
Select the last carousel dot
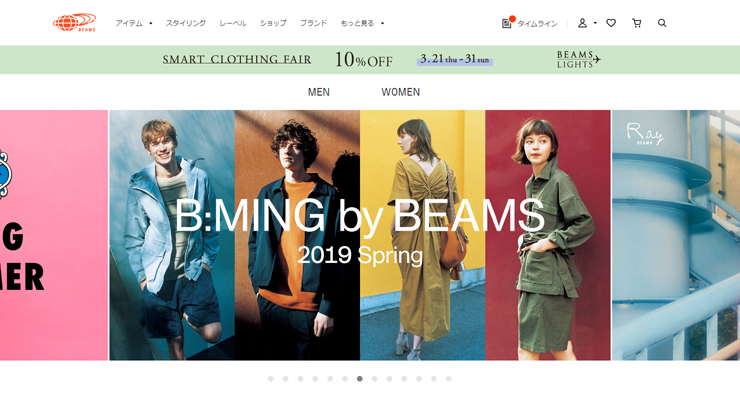tap(448, 378)
